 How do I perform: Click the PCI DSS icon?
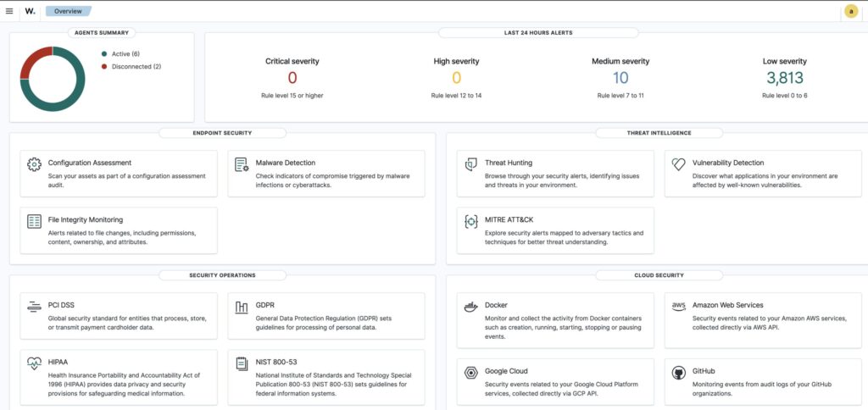click(34, 307)
